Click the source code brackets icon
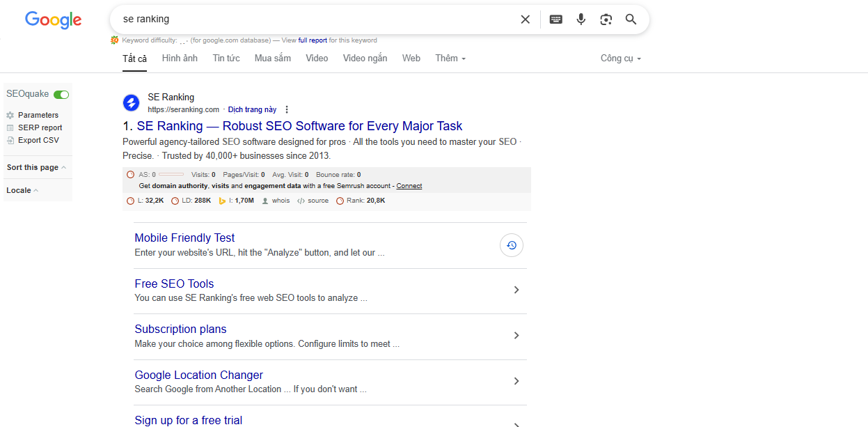Viewport: 868px width, 427px height. [301, 201]
